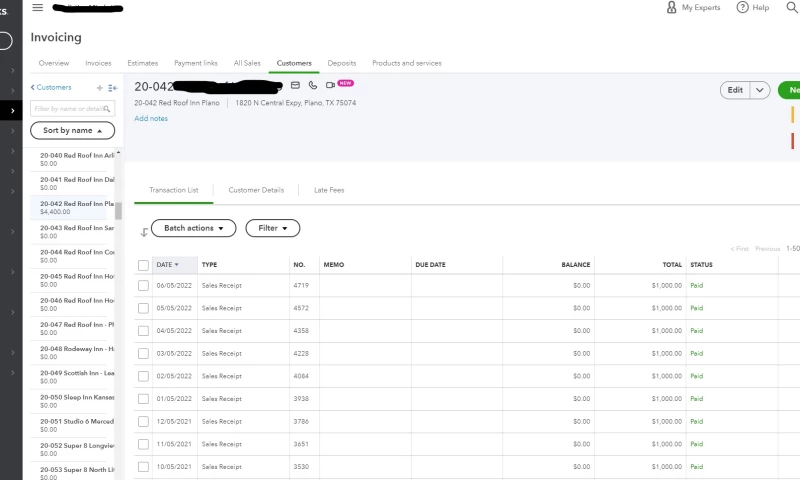Switch to Products and services tab

pos(407,63)
